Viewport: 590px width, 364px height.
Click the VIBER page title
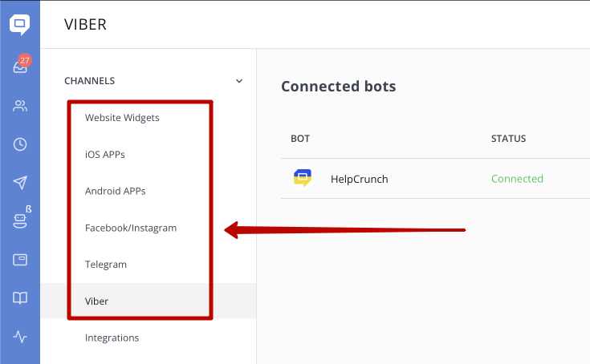coord(85,25)
